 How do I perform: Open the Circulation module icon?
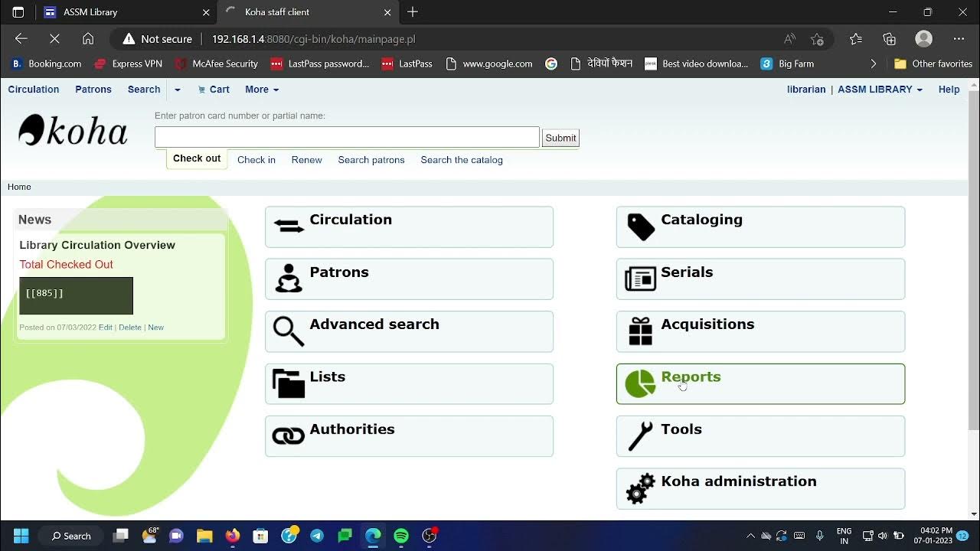tap(289, 227)
